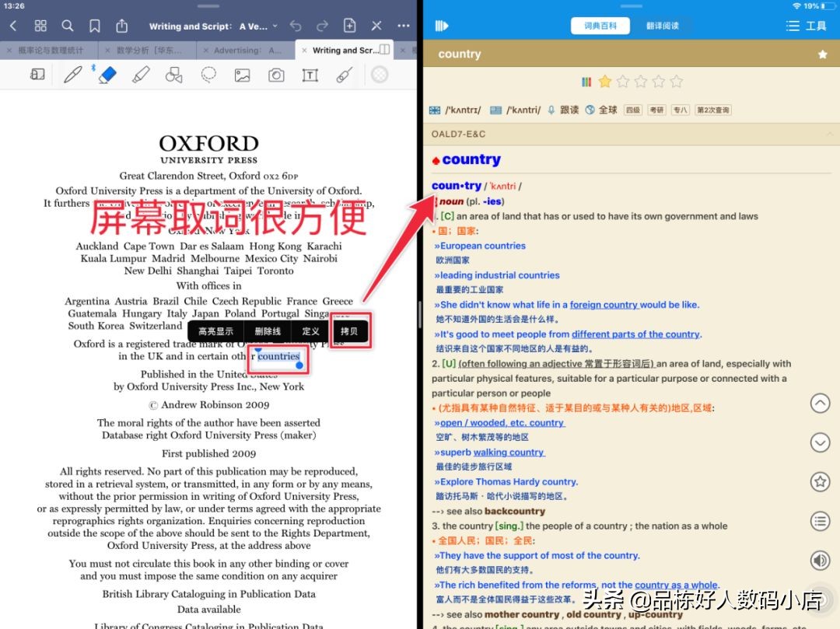Favorite the word country with the header star
Image resolution: width=840 pixels, height=629 pixels.
[822, 54]
